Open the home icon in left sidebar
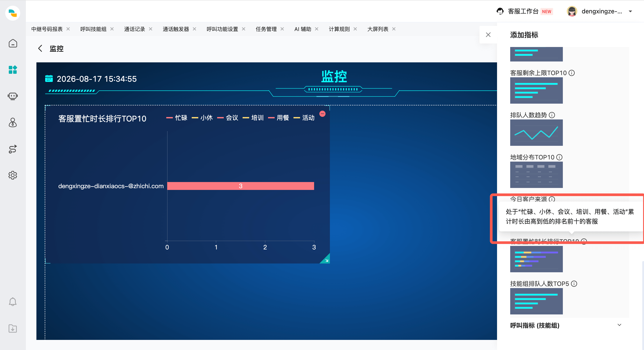The height and width of the screenshot is (350, 644). click(x=13, y=43)
